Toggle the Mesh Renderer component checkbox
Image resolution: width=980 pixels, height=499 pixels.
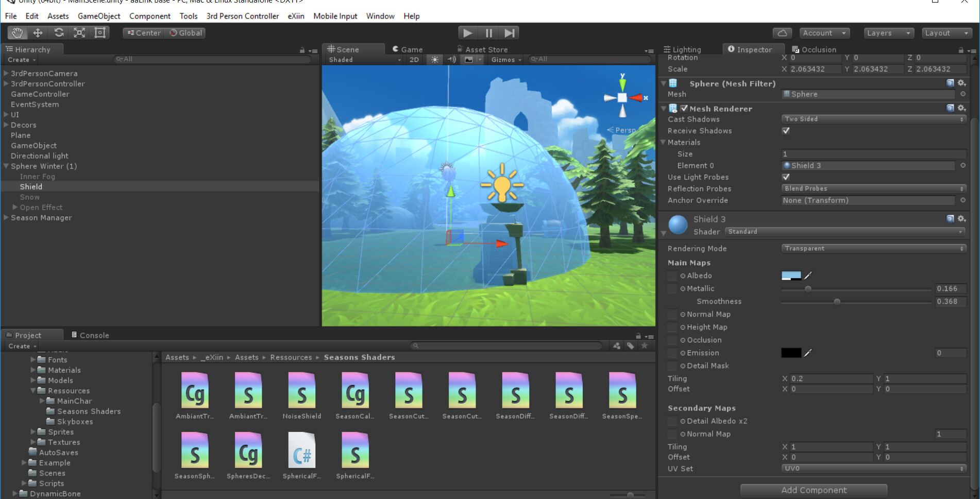[684, 108]
